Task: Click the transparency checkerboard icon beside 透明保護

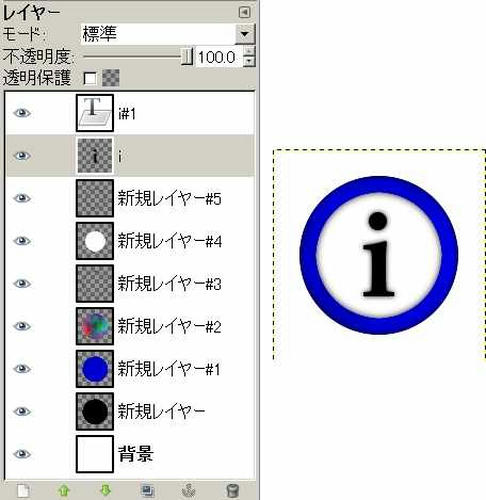Action: pyautogui.click(x=111, y=78)
